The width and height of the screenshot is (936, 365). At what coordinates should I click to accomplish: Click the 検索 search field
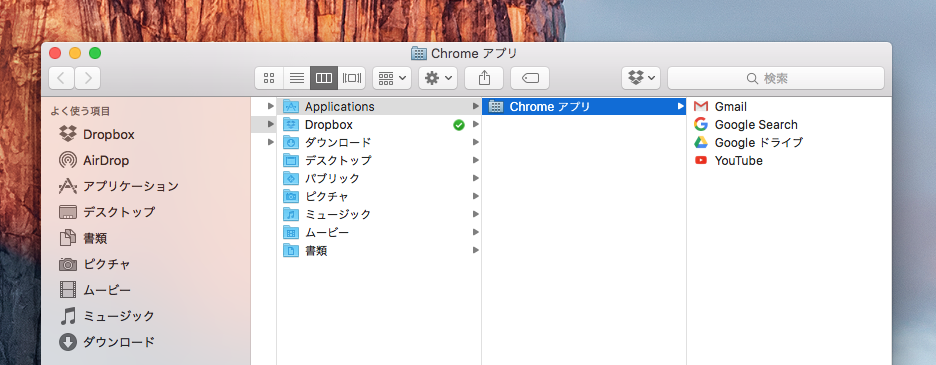(775, 78)
